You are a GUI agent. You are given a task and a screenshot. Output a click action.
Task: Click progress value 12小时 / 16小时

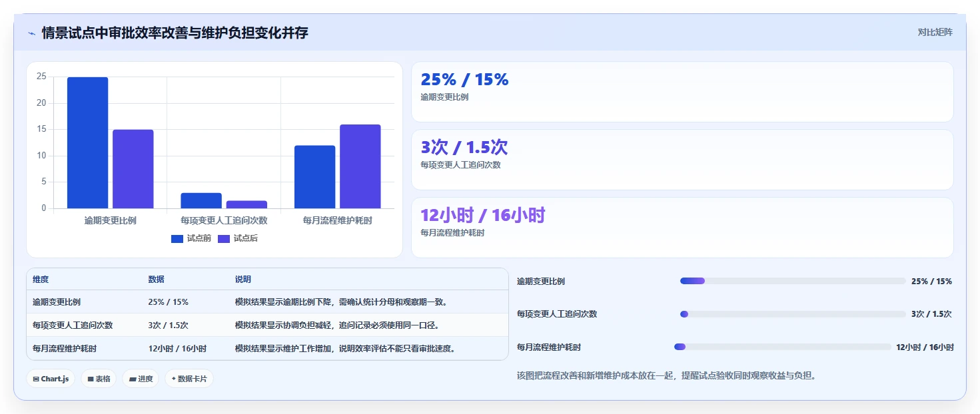click(x=925, y=347)
